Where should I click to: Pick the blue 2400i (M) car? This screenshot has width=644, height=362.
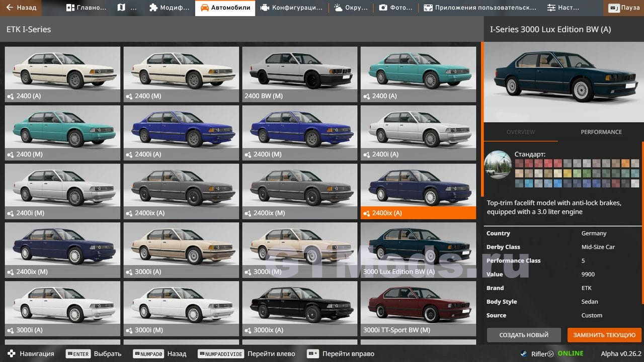(300, 133)
